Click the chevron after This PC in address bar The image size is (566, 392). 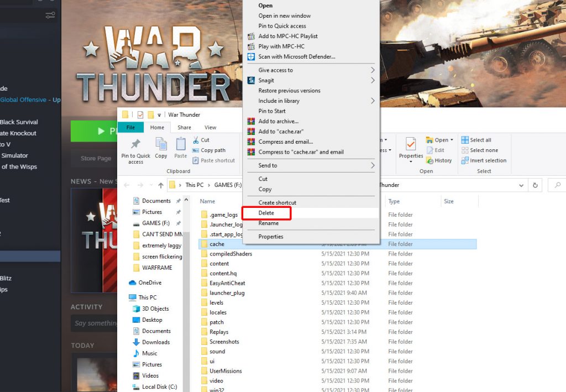pyautogui.click(x=208, y=185)
